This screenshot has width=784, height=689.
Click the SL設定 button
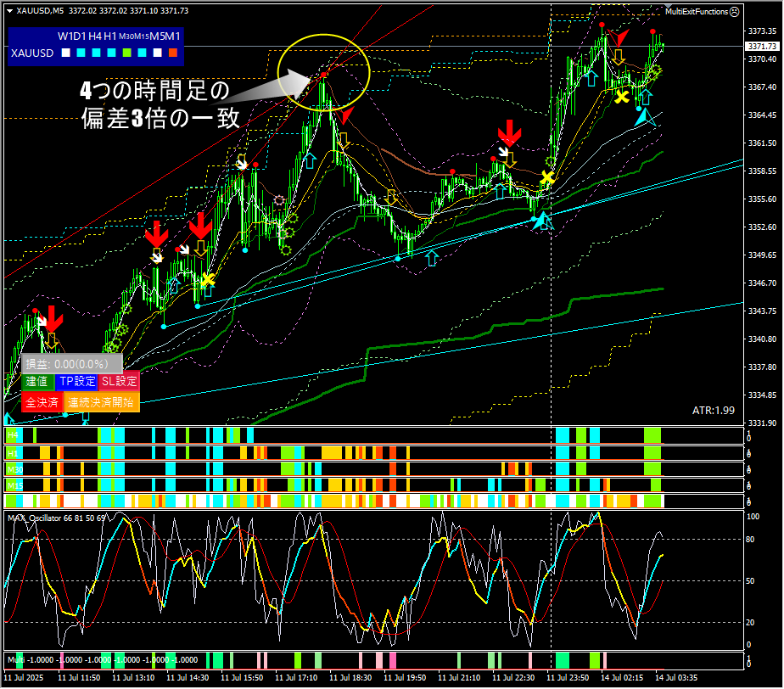coord(119,382)
